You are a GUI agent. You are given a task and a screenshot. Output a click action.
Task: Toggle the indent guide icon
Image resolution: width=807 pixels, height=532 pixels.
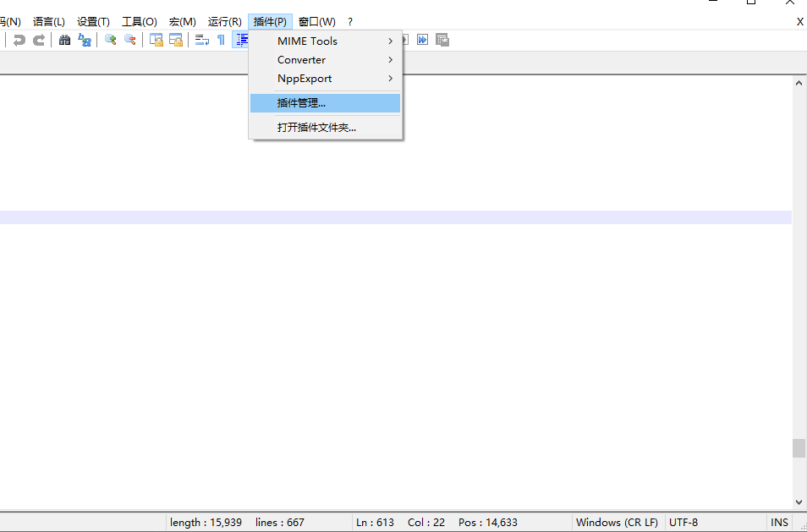tap(241, 40)
